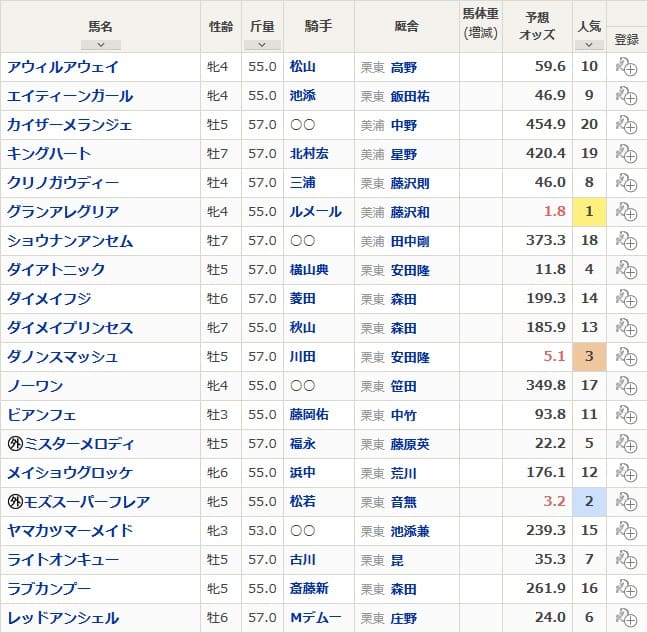Click orange popularity cell showing 3
The width and height of the screenshot is (647, 633).
(x=589, y=357)
